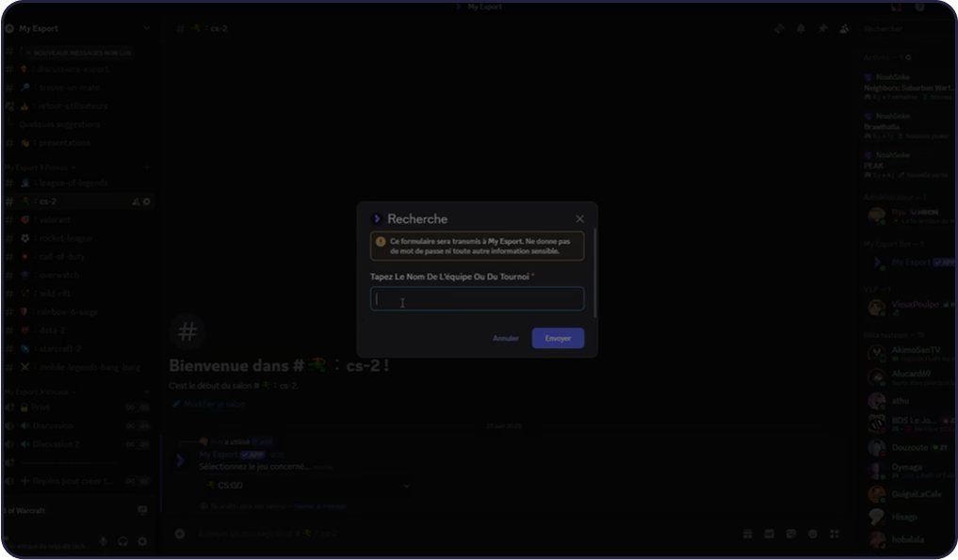Click the Recherche dialog's vertical scrollbar
Viewport: 958px width, 560px height.
coord(594,272)
